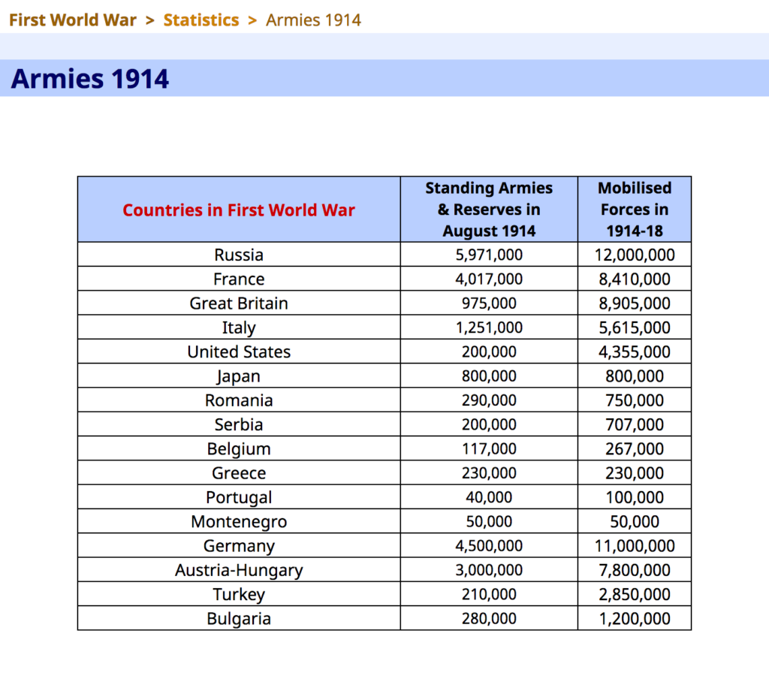The image size is (769, 700).
Task: Click France's standing army value 4,017,000
Action: pos(489,279)
